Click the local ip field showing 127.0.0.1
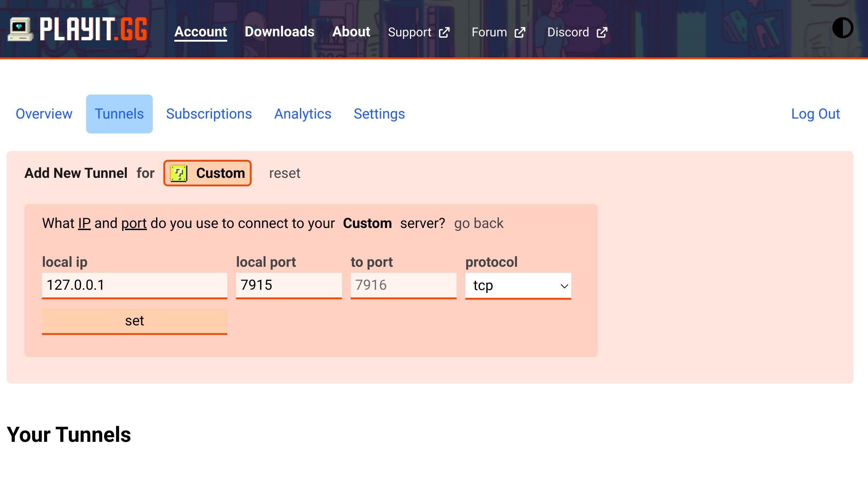The height and width of the screenshot is (487, 868). pyautogui.click(x=134, y=285)
